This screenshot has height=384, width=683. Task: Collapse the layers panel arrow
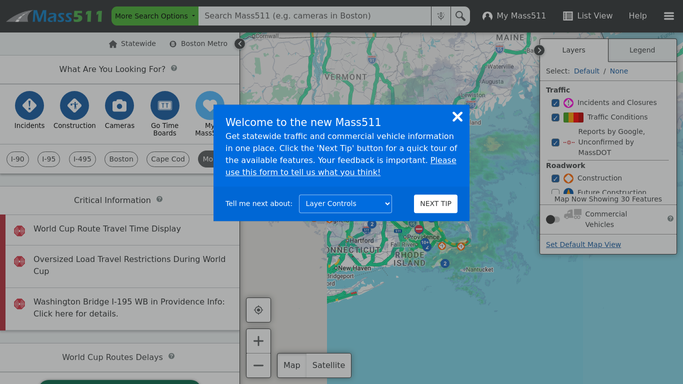pos(539,50)
